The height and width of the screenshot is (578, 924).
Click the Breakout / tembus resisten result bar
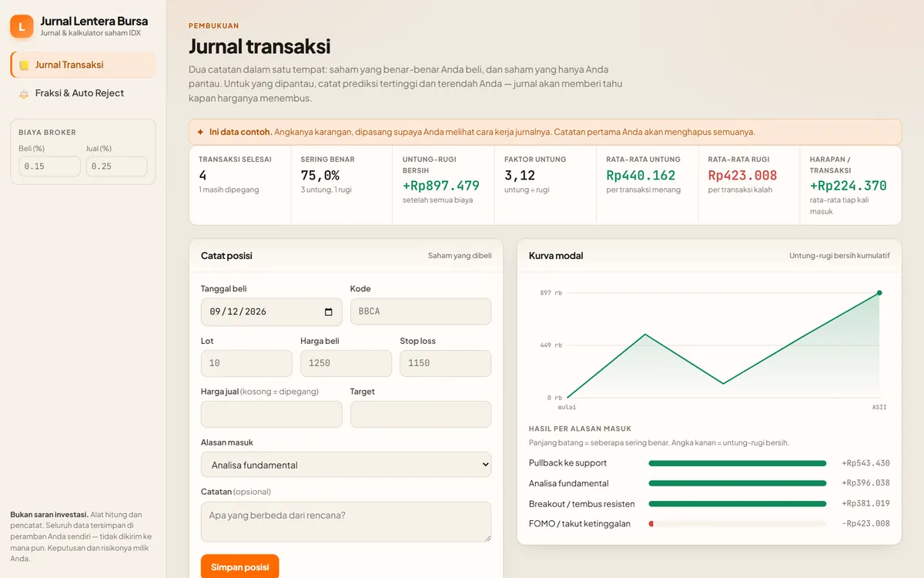[738, 504]
